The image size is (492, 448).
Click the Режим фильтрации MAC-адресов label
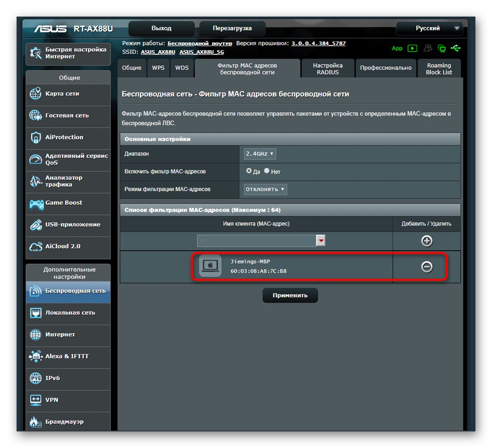click(167, 189)
